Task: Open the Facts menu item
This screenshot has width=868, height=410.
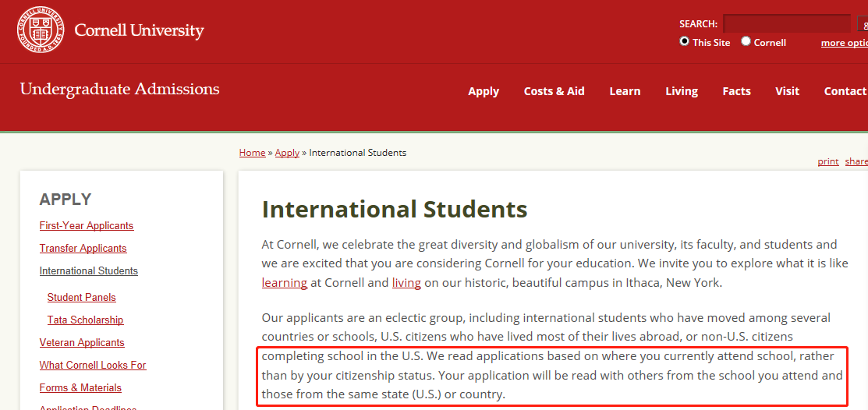Action: 736,91
